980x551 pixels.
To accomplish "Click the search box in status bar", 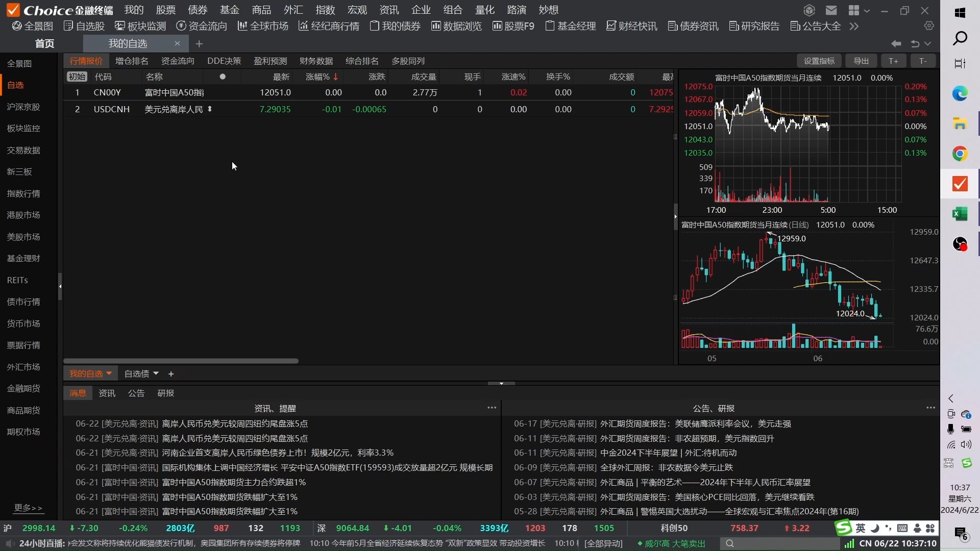I will [780, 544].
